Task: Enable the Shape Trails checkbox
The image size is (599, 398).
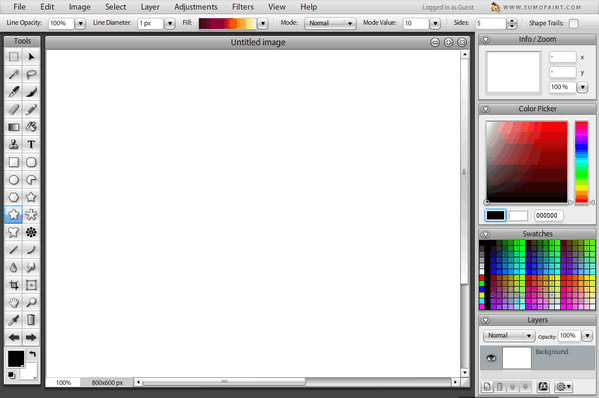Action: click(x=573, y=23)
